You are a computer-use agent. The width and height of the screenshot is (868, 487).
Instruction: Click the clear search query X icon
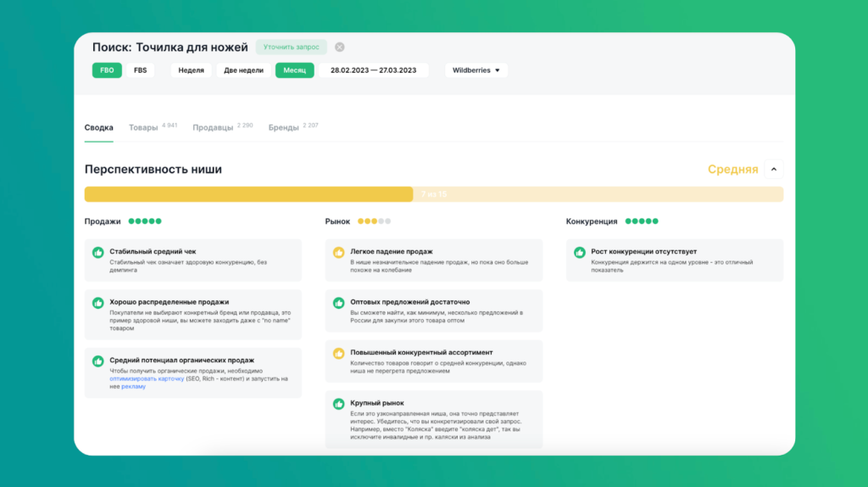[x=340, y=48]
